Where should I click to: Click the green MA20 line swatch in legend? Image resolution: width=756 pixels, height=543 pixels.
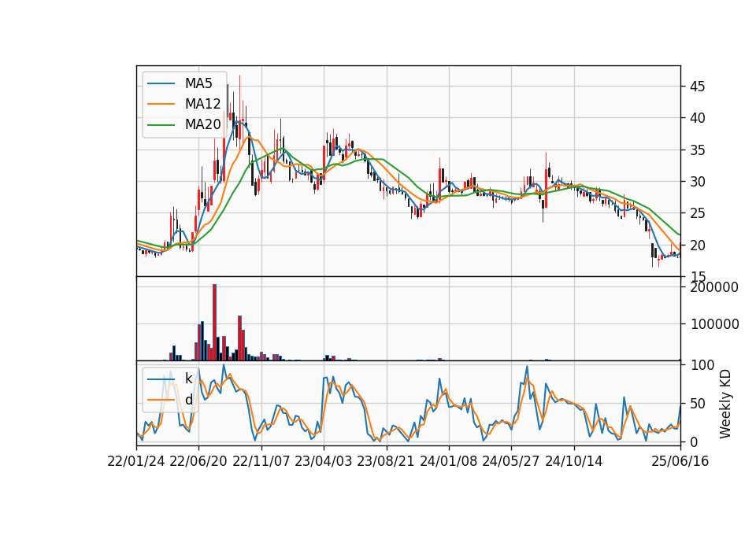point(161,124)
